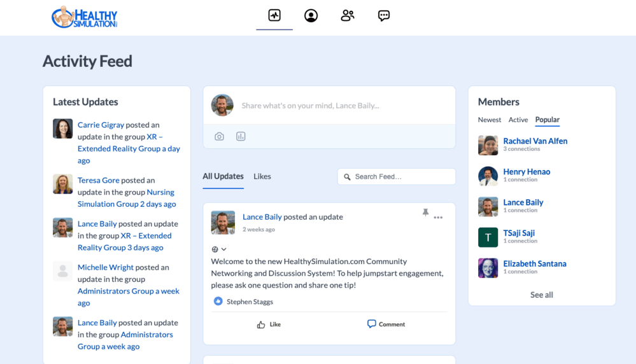Click Stephen Staggs liker name

click(250, 302)
